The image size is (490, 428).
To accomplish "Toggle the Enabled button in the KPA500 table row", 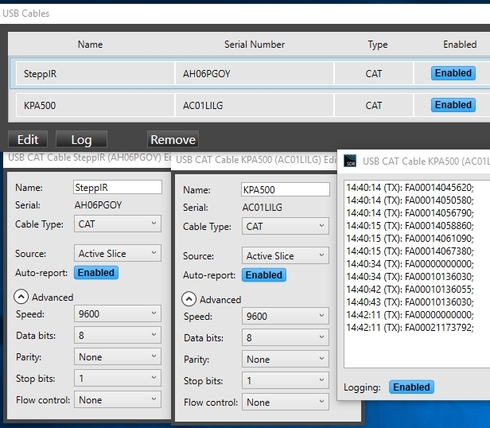I will 453,105.
